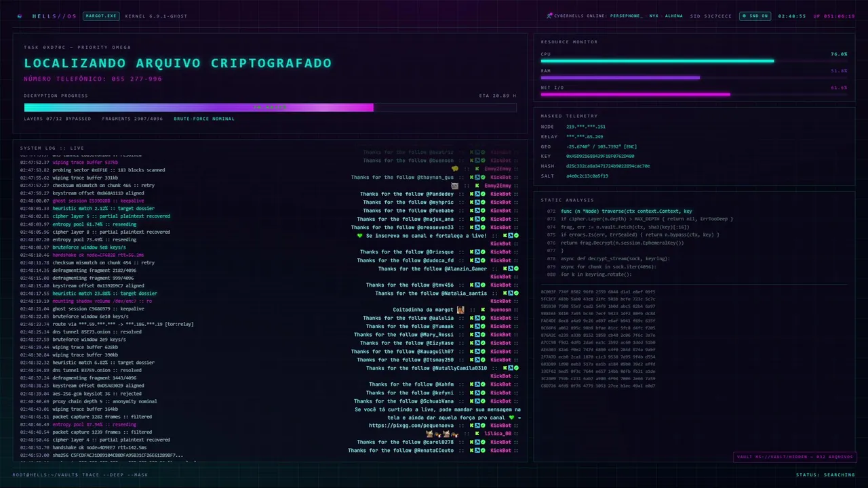Click the RAM usage bar
Viewport: 868px width, 488px height.
tap(694, 77)
